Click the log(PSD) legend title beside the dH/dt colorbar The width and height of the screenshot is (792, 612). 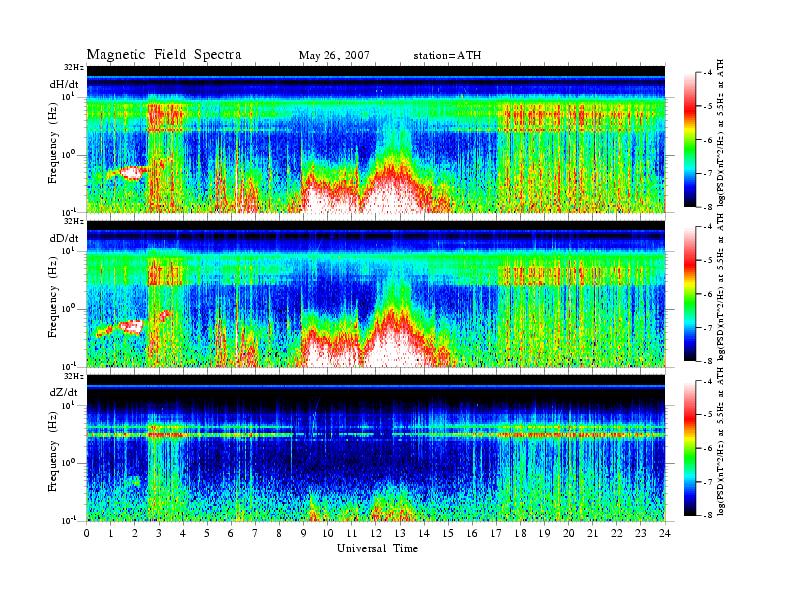pos(721,133)
